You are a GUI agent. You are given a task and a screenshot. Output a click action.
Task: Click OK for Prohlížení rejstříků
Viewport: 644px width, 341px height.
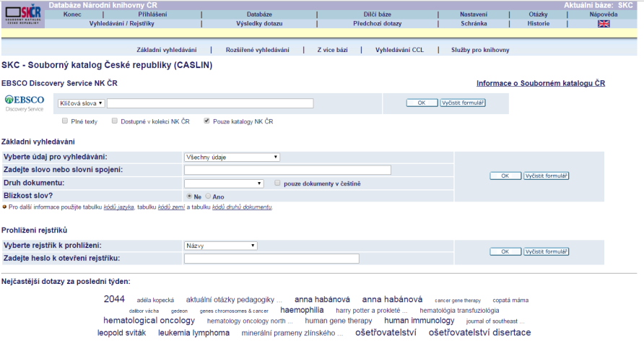click(x=505, y=251)
